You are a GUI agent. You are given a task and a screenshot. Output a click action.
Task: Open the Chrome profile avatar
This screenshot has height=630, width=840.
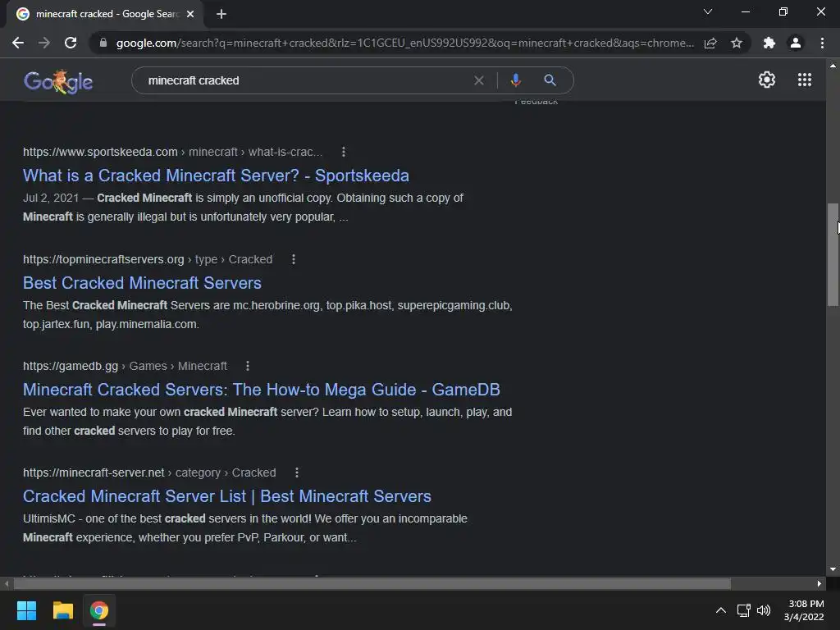coord(796,43)
